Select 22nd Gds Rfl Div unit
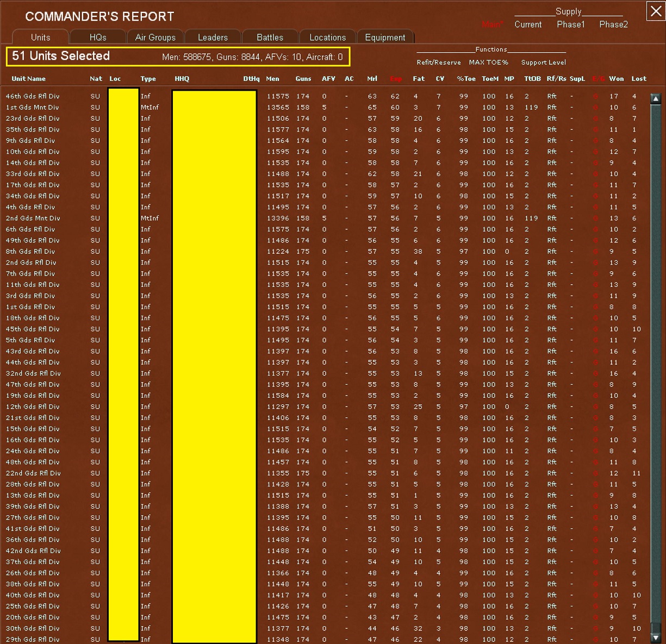This screenshot has width=666, height=644. [x=33, y=473]
